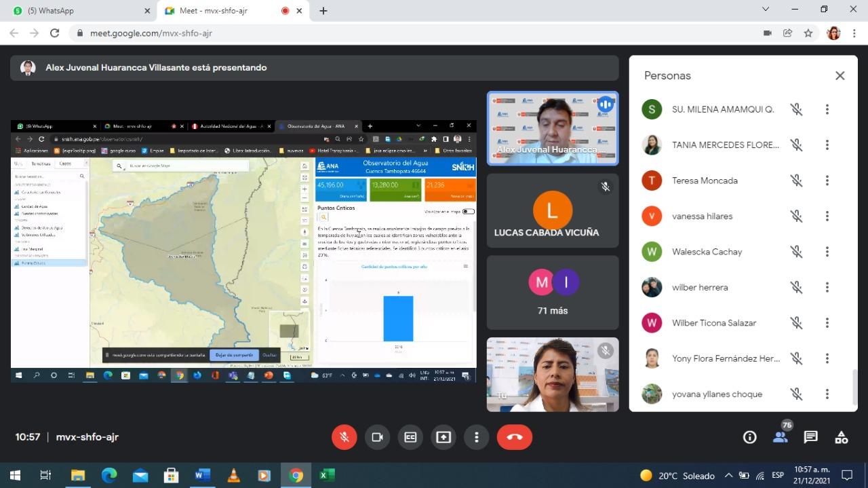The width and height of the screenshot is (868, 488).
Task: Switch to the WhatsApp browser tab
Action: (79, 11)
